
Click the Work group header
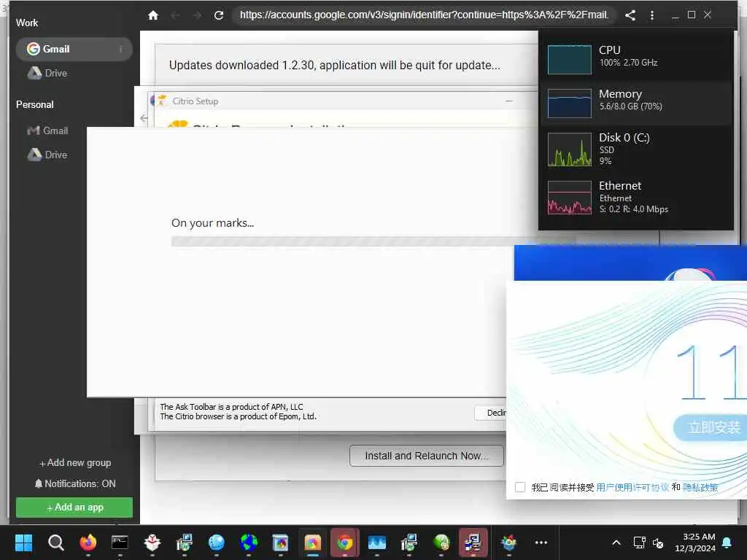[27, 23]
